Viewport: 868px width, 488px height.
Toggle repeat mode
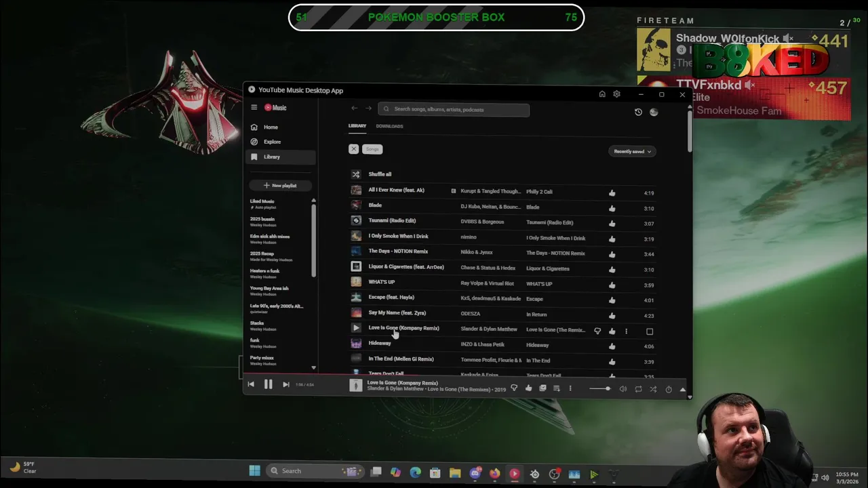pyautogui.click(x=638, y=389)
